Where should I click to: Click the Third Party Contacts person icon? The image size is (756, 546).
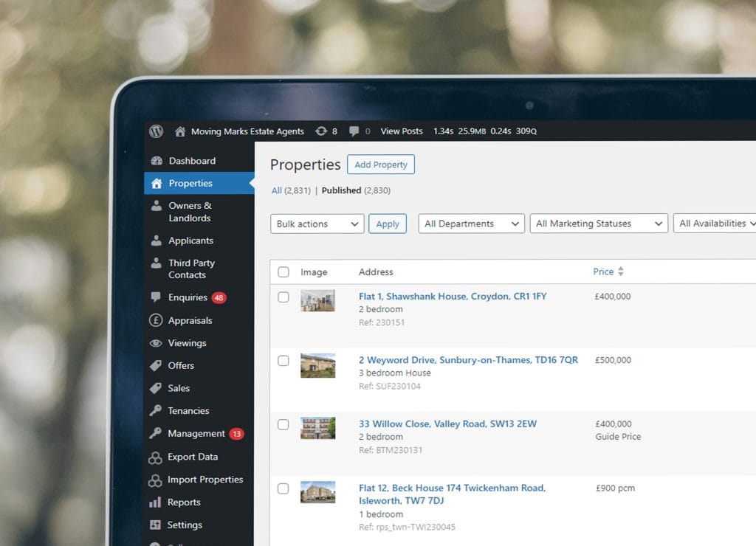click(157, 263)
